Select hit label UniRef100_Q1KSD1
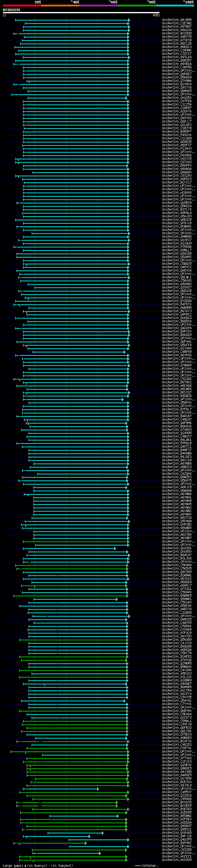The height and width of the screenshot is (868, 197). pyautogui.click(x=177, y=548)
